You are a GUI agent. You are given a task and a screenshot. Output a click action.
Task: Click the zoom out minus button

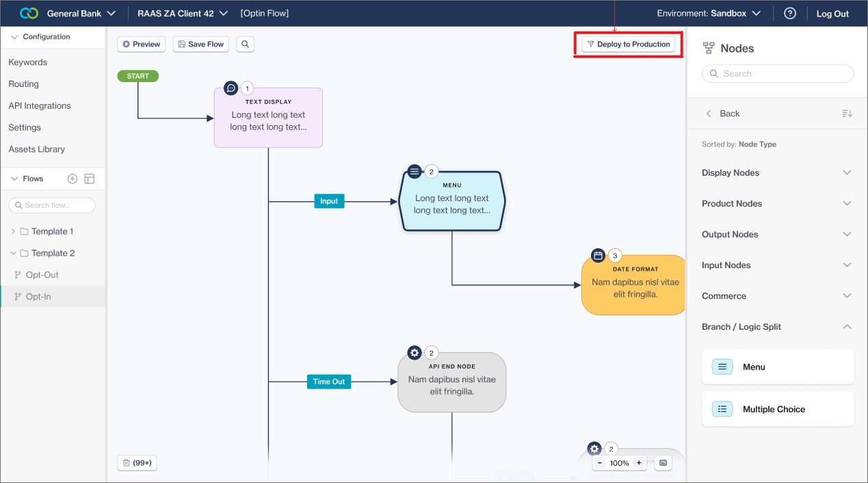point(600,463)
